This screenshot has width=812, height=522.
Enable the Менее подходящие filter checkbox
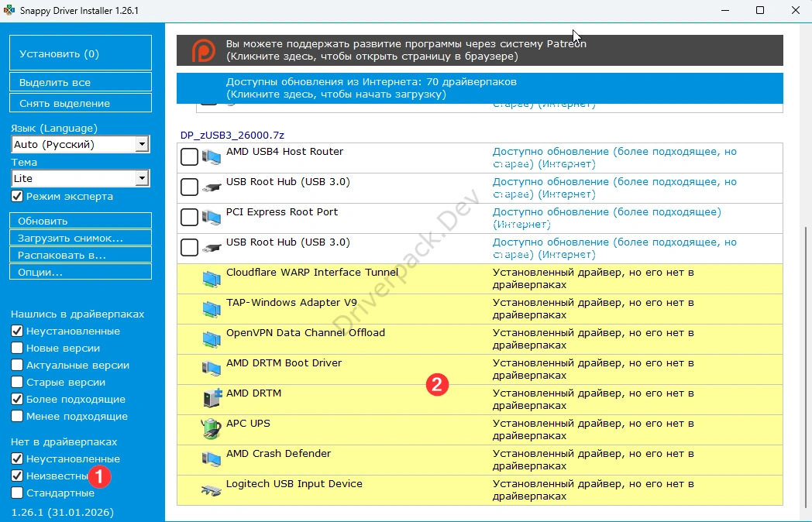pyautogui.click(x=17, y=417)
